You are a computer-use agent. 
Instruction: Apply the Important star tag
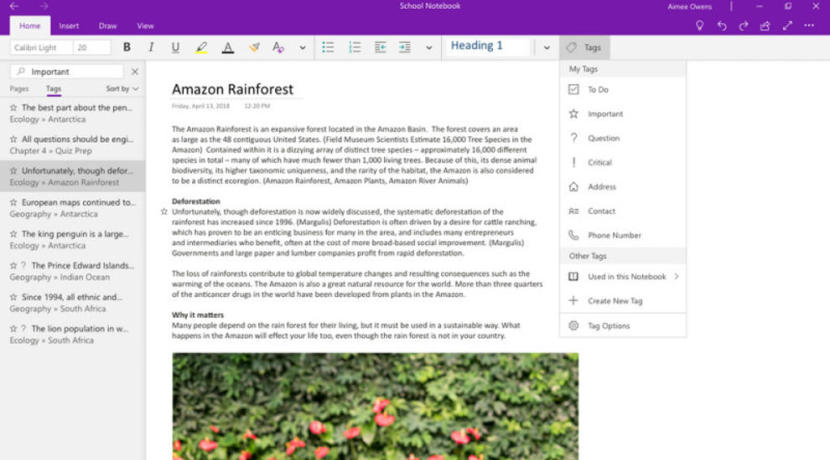[x=622, y=114]
